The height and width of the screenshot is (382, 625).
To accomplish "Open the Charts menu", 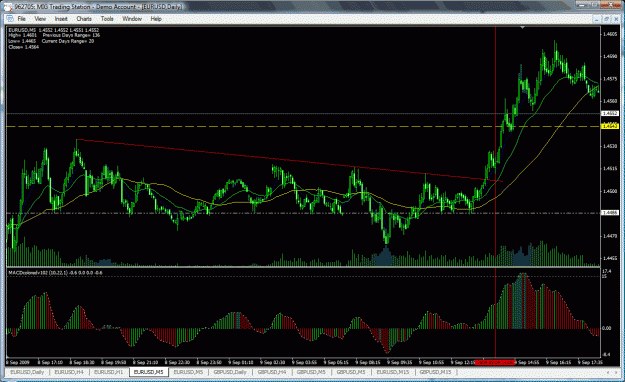I will pos(84,19).
